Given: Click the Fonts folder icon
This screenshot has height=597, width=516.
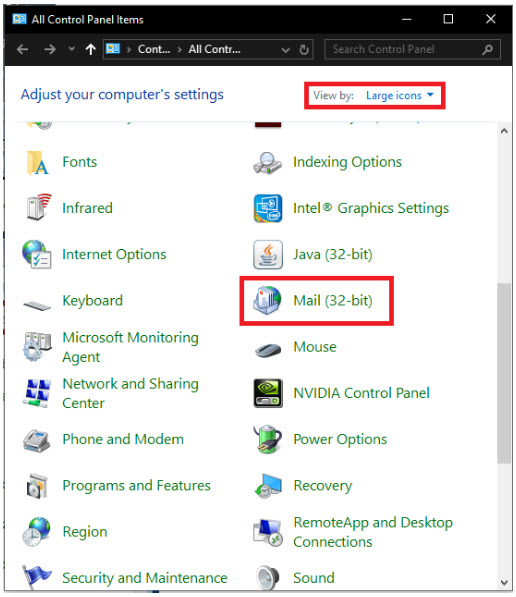Looking at the screenshot, I should pos(37,162).
